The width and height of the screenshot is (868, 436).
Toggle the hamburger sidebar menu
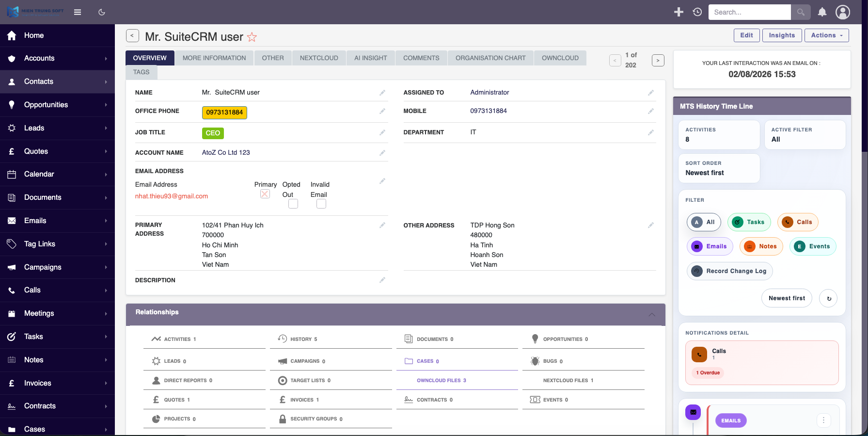[x=78, y=12]
